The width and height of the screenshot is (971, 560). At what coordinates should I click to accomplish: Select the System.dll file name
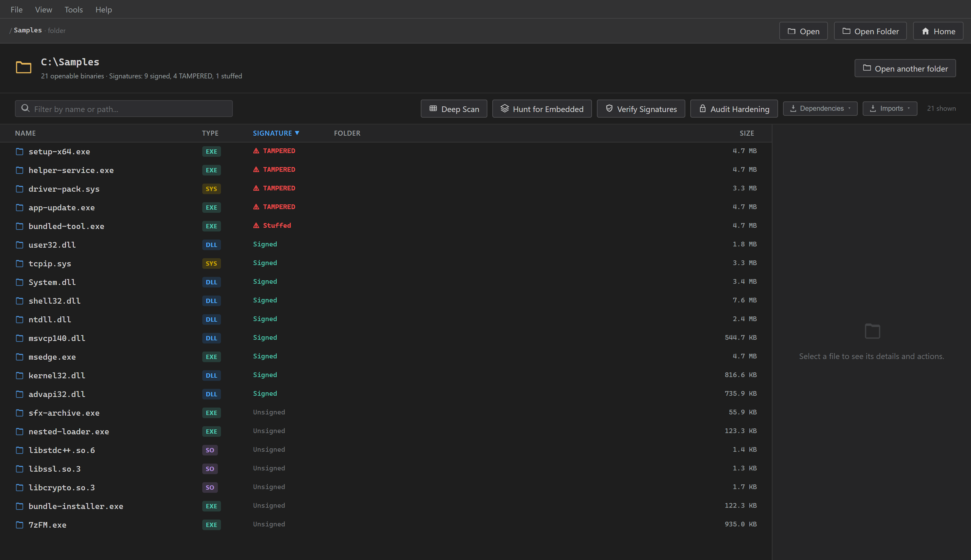[52, 282]
